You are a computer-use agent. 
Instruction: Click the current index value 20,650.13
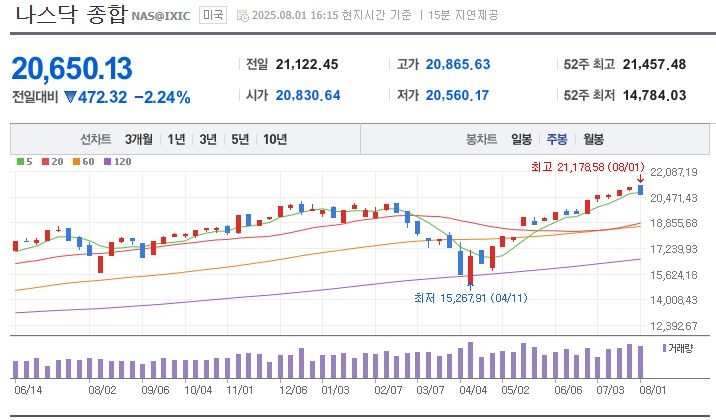tap(72, 68)
